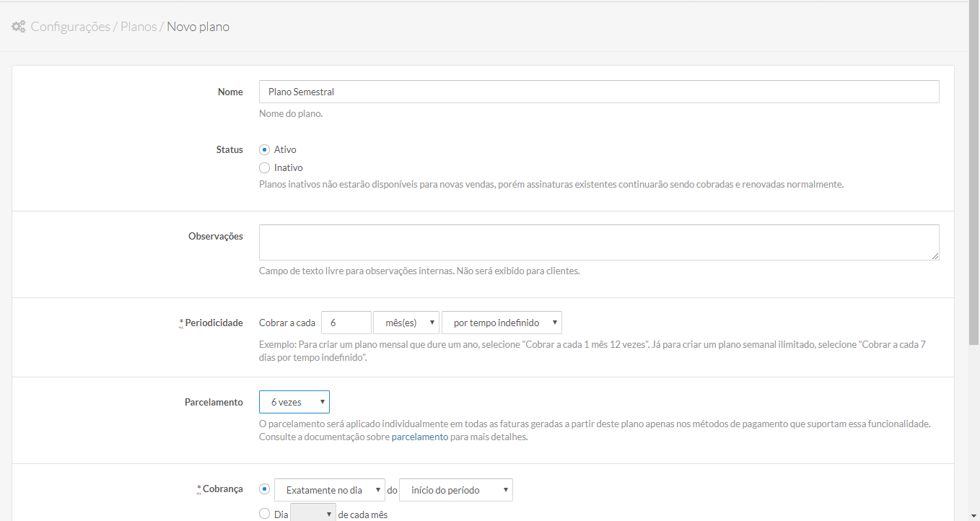Image resolution: width=980 pixels, height=521 pixels.
Task: Select the Inativo status radio button
Action: pyautogui.click(x=264, y=168)
